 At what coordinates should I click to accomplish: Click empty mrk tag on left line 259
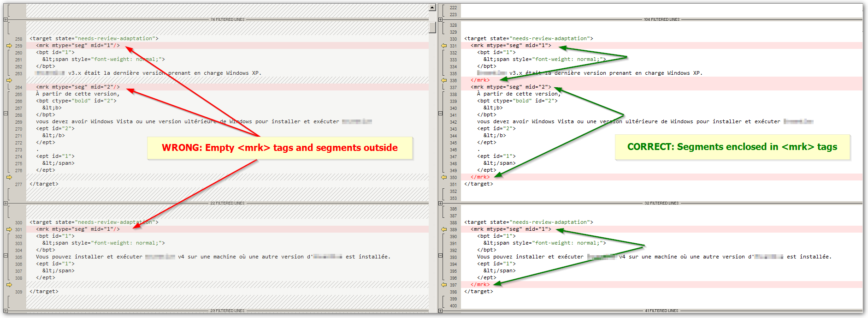(78, 46)
